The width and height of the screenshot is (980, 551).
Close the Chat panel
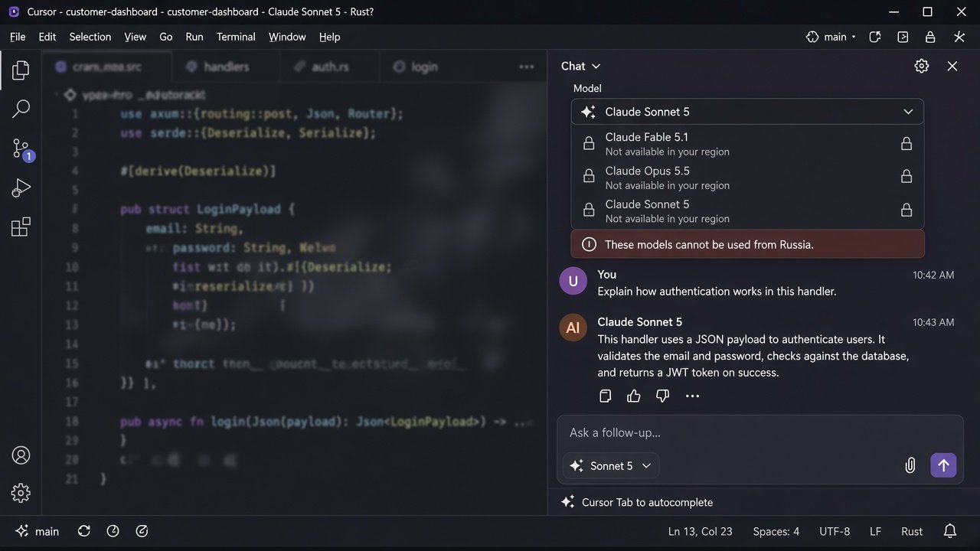(952, 67)
